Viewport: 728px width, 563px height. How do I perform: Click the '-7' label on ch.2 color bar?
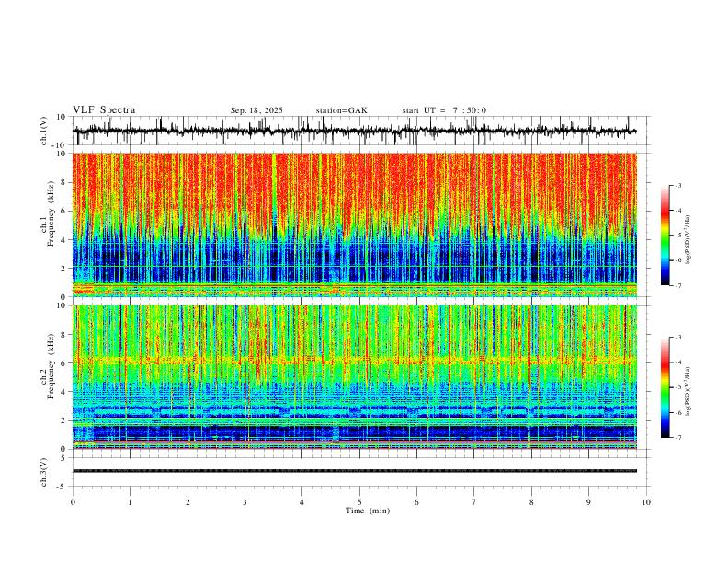tap(678, 437)
